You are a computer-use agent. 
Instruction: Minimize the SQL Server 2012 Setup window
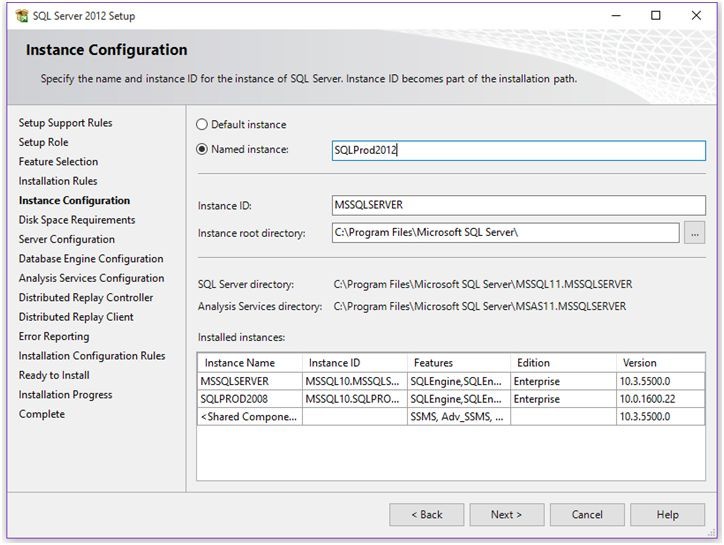616,16
